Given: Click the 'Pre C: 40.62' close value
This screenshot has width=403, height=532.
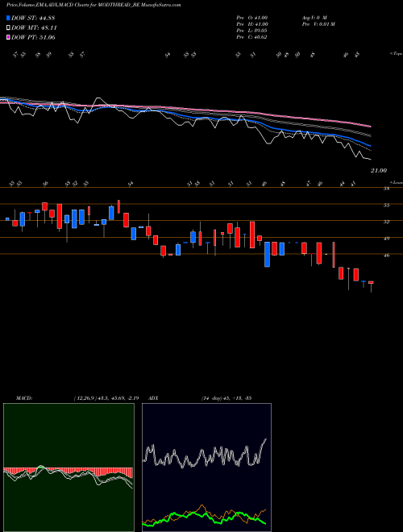Looking at the screenshot, I should 251,36.
